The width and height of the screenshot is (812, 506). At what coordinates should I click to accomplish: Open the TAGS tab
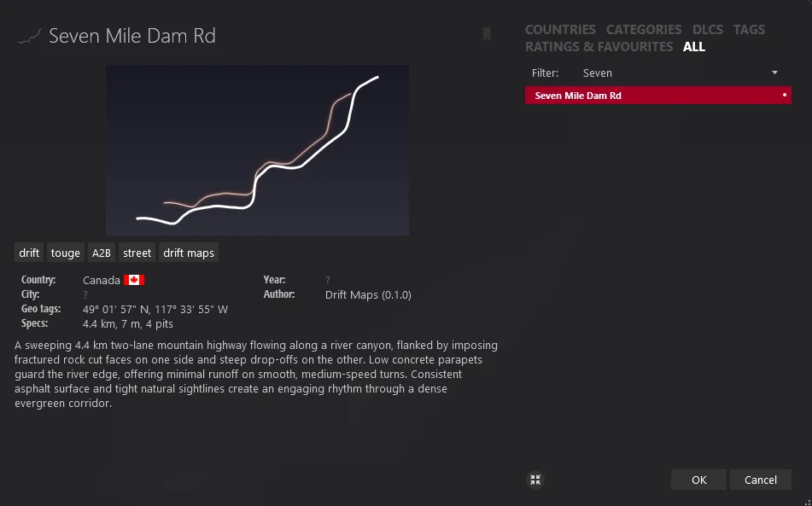pyautogui.click(x=749, y=30)
